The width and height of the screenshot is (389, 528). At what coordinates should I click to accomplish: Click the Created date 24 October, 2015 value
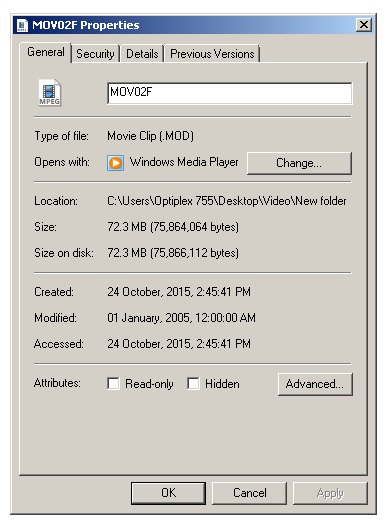click(x=179, y=292)
